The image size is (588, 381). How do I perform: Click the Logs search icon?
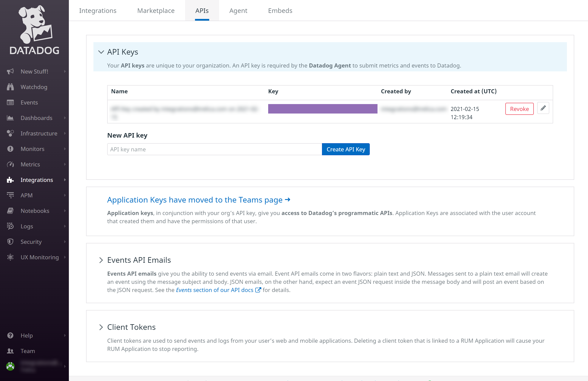pos(10,226)
